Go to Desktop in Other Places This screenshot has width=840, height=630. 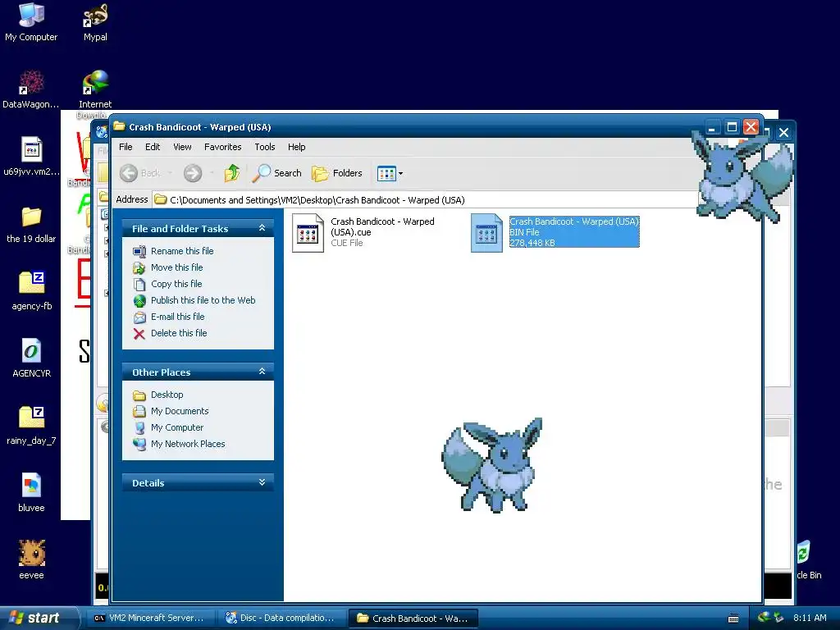pos(167,395)
